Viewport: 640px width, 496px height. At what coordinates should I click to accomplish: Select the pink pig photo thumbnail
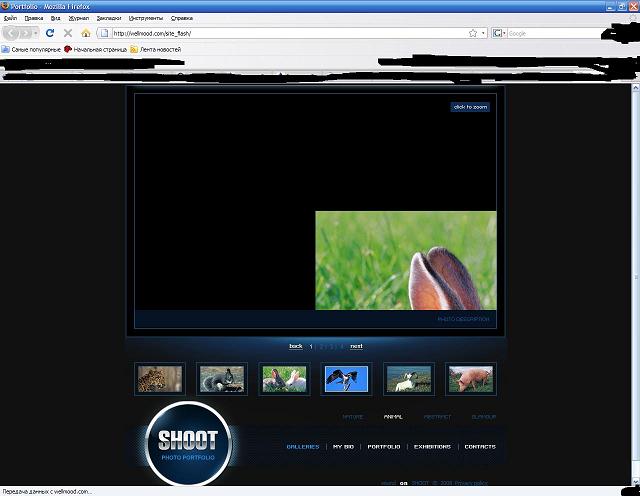tap(470, 378)
